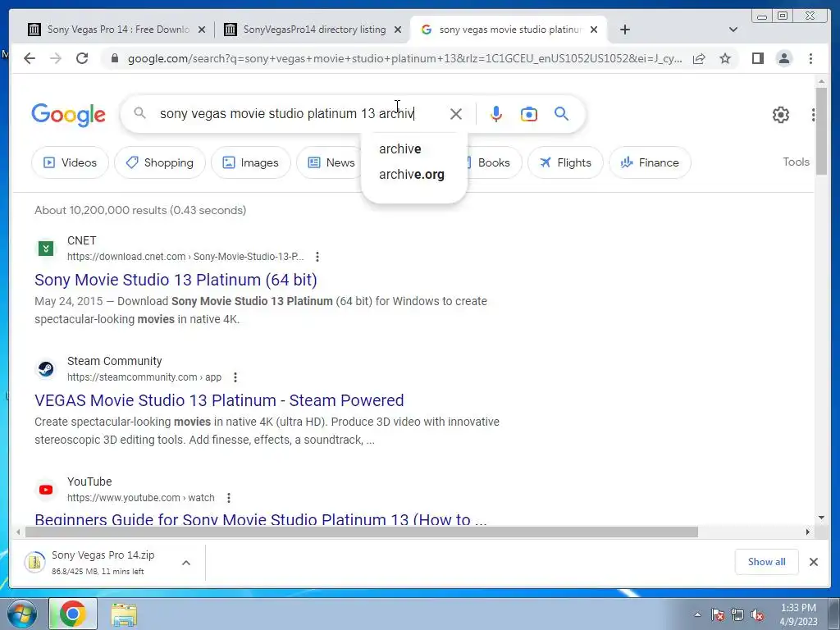Screen dimensions: 840x630
Task: Filter results by Shopping
Action: 160,162
